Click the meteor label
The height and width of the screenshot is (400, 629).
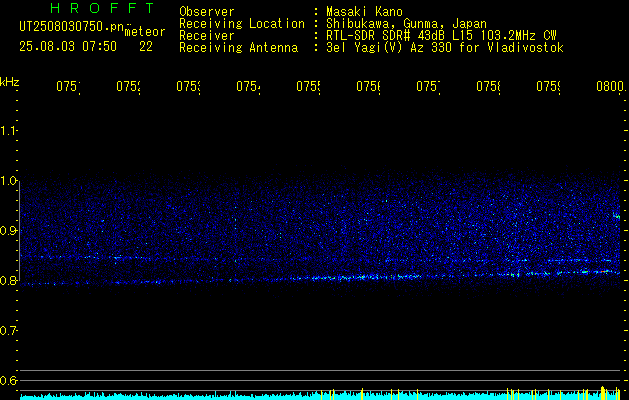click(x=145, y=32)
